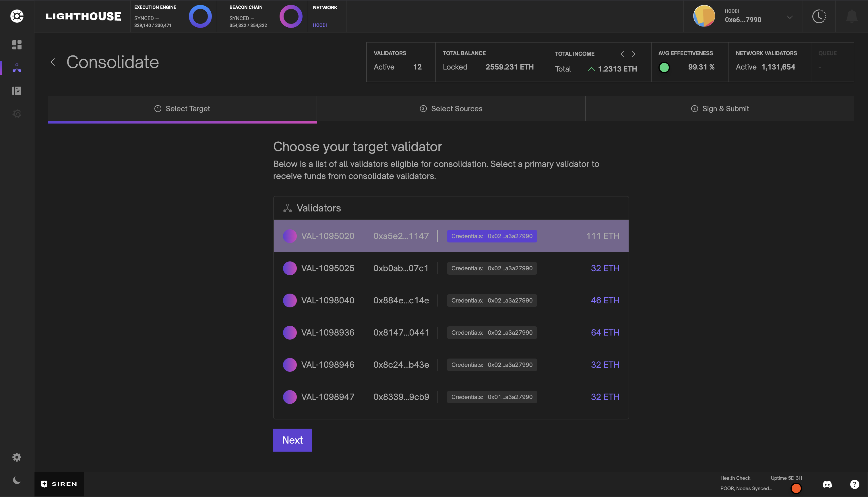This screenshot has height=497, width=868.
Task: Click the account avatar image
Action: [x=704, y=16]
